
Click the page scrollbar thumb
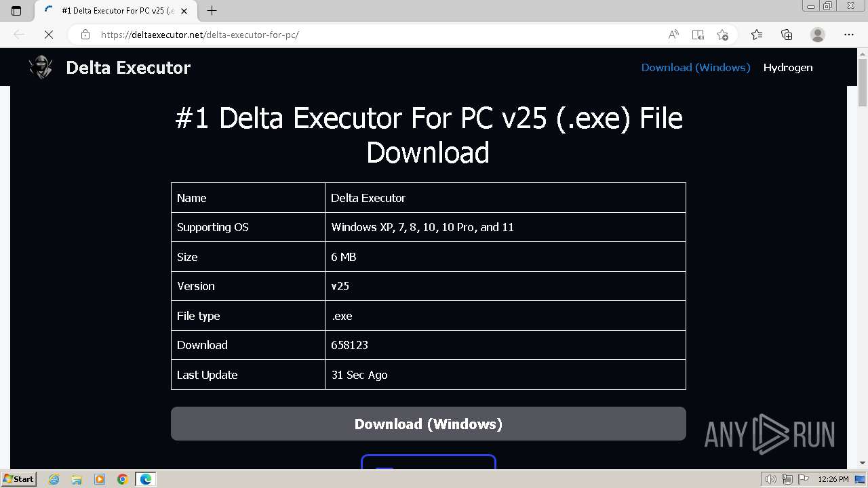[863, 83]
